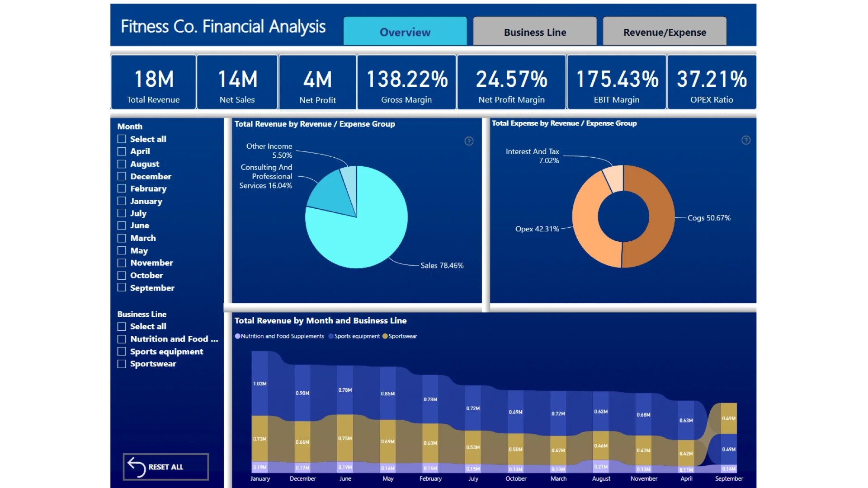Click the November axis label
Screen dimensions: 868x488
(644, 479)
